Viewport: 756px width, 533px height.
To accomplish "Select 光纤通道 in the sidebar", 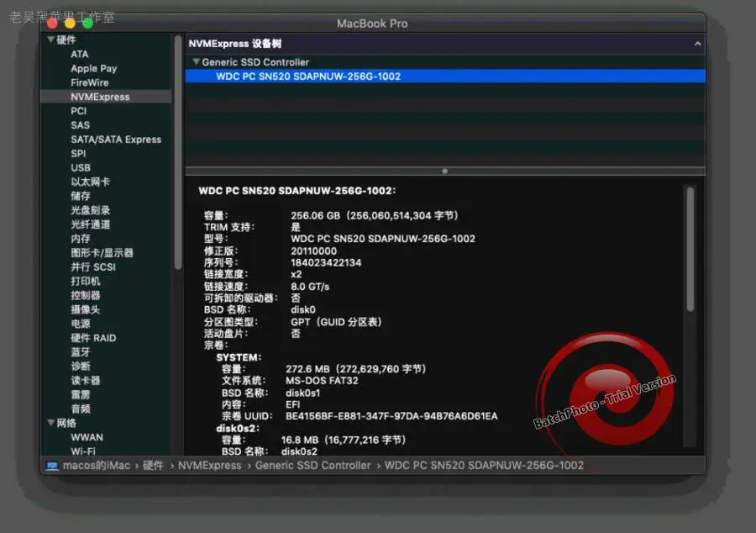I will [90, 224].
